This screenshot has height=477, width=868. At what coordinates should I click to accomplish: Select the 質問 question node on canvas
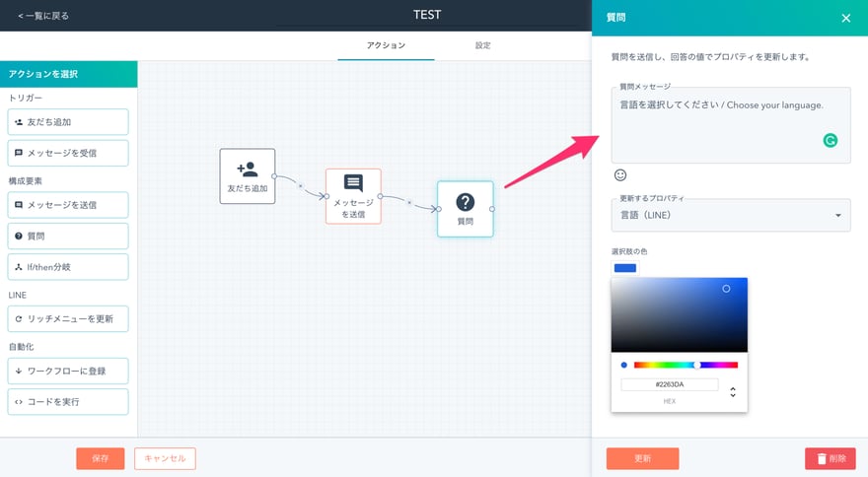coord(465,209)
